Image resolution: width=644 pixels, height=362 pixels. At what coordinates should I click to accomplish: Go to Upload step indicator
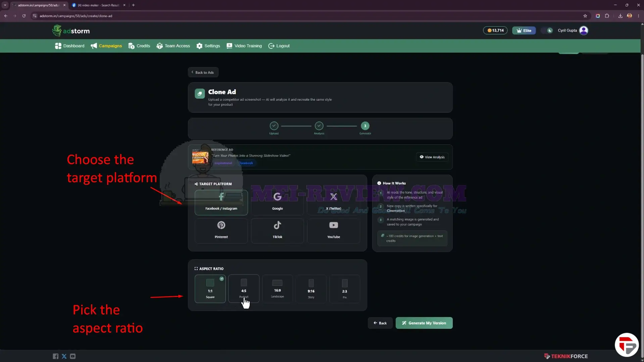pos(274,126)
